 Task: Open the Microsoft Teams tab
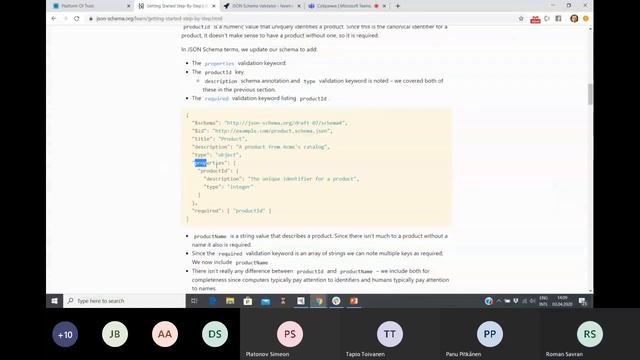[x=347, y=6]
